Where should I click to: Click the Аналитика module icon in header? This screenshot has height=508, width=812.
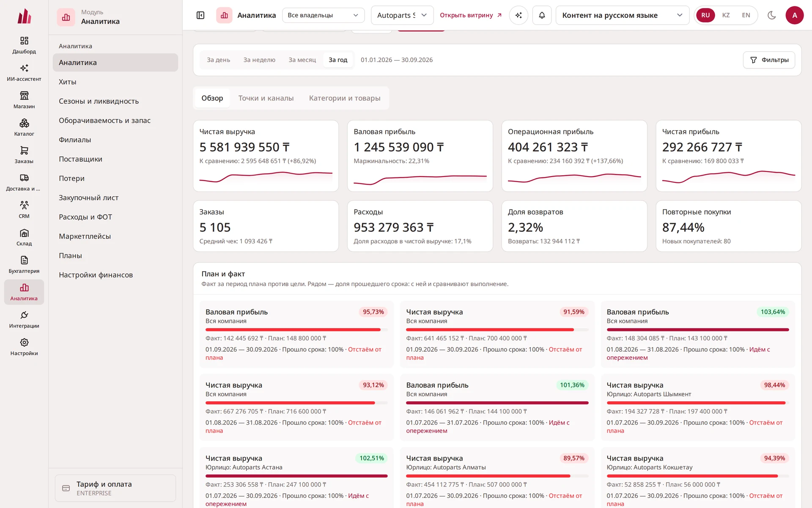(224, 15)
